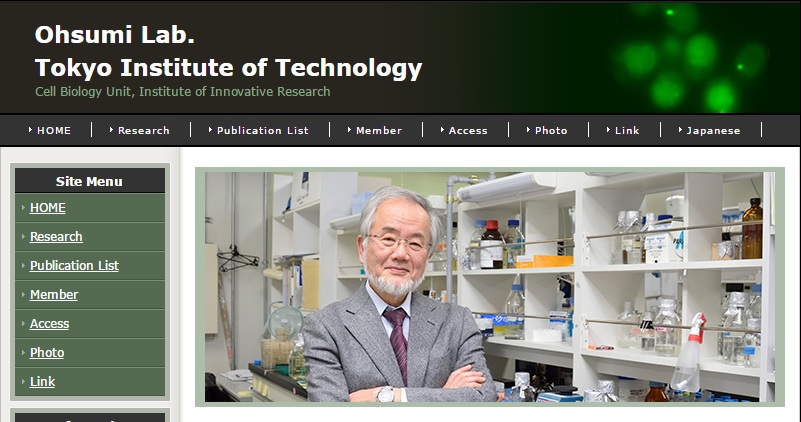The height and width of the screenshot is (422, 801).
Task: Open Access in the top navigation bar
Action: tap(468, 130)
